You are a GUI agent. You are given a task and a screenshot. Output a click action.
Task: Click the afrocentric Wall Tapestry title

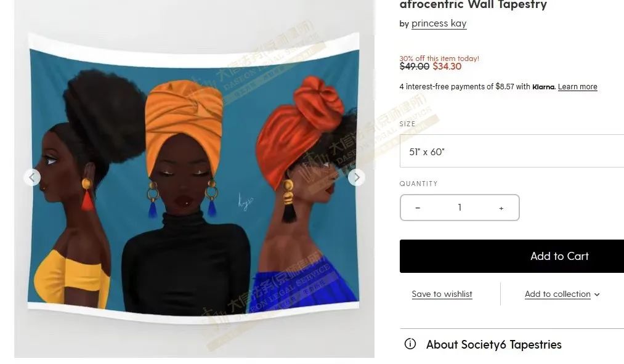(x=473, y=5)
